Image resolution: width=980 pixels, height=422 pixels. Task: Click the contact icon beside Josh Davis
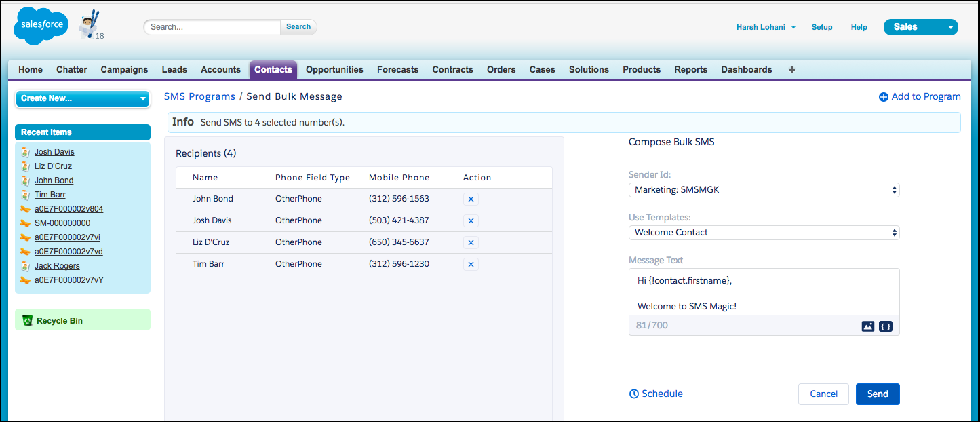(25, 152)
